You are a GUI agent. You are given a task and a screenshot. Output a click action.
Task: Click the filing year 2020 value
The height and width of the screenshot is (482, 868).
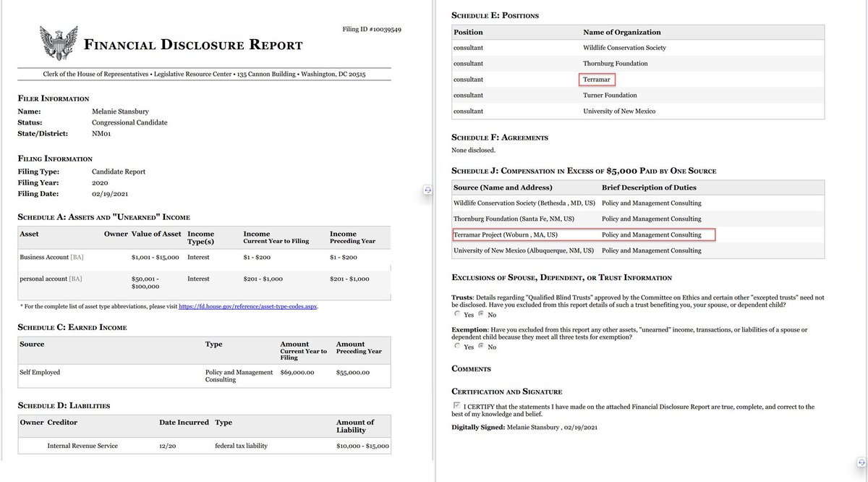click(100, 182)
